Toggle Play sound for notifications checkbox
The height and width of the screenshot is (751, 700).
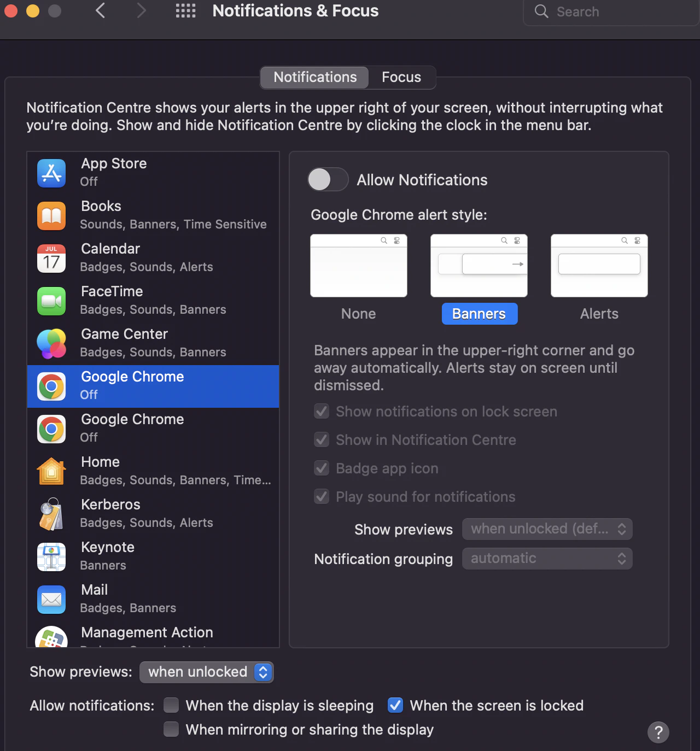[x=322, y=496]
